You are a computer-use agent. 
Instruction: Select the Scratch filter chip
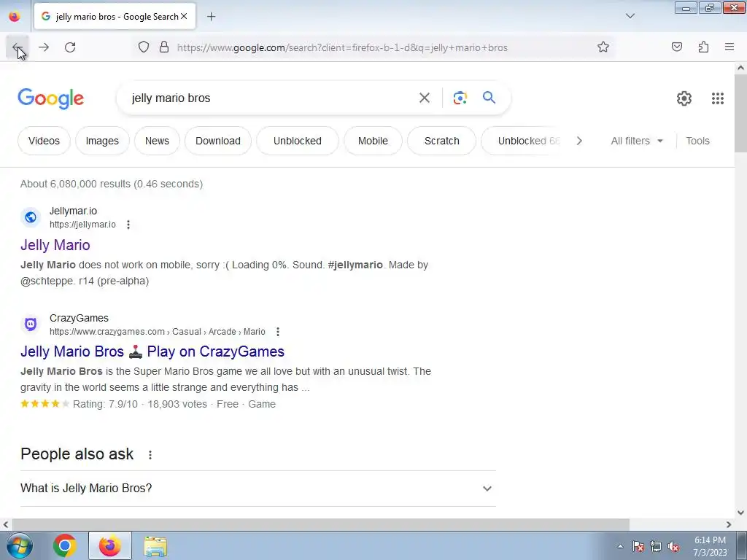click(441, 141)
